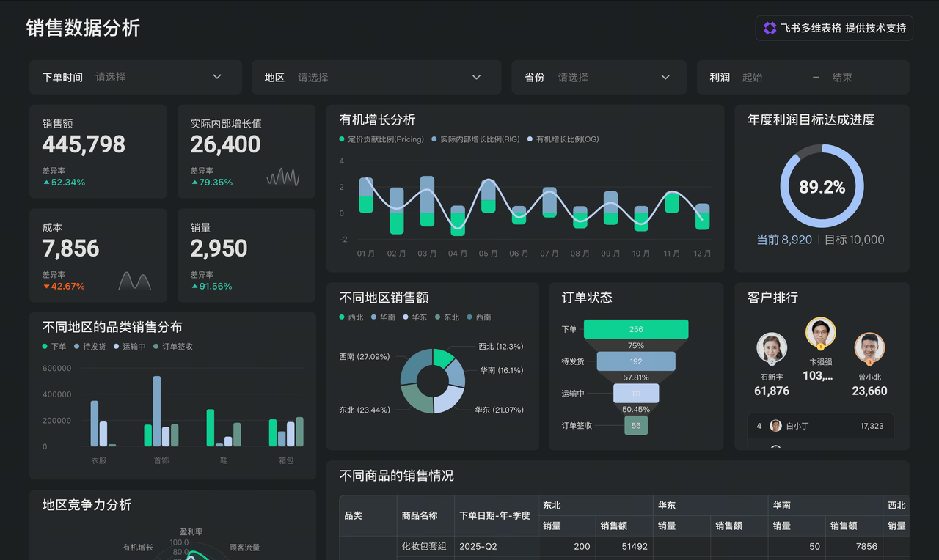Select 卞强强's first-place avatar
This screenshot has width=939, height=560.
coord(820,333)
